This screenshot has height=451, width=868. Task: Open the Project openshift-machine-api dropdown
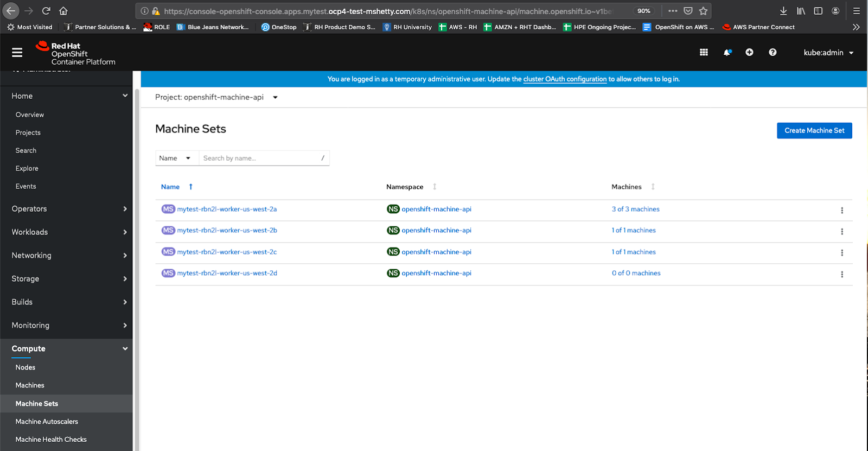pos(216,97)
